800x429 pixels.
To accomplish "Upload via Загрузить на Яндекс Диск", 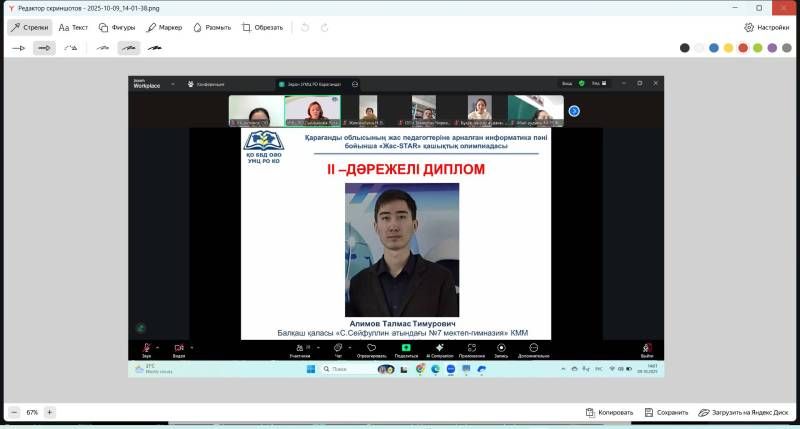I will point(744,412).
